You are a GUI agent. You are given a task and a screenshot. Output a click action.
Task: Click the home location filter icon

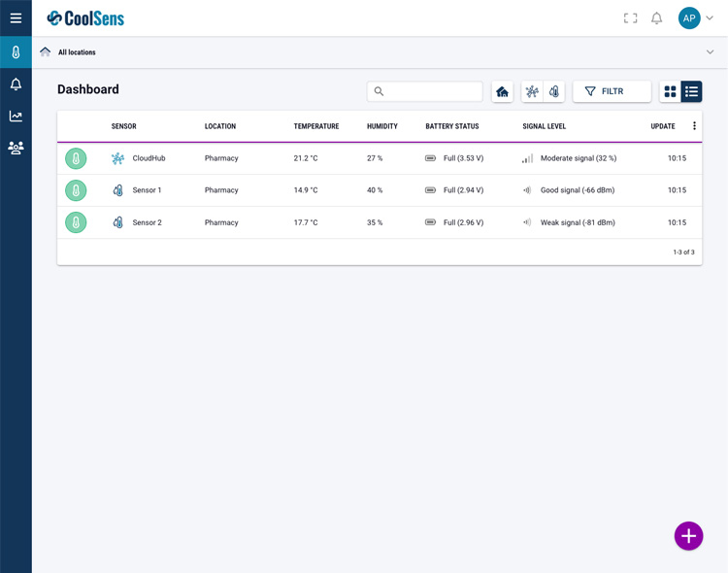coord(502,91)
